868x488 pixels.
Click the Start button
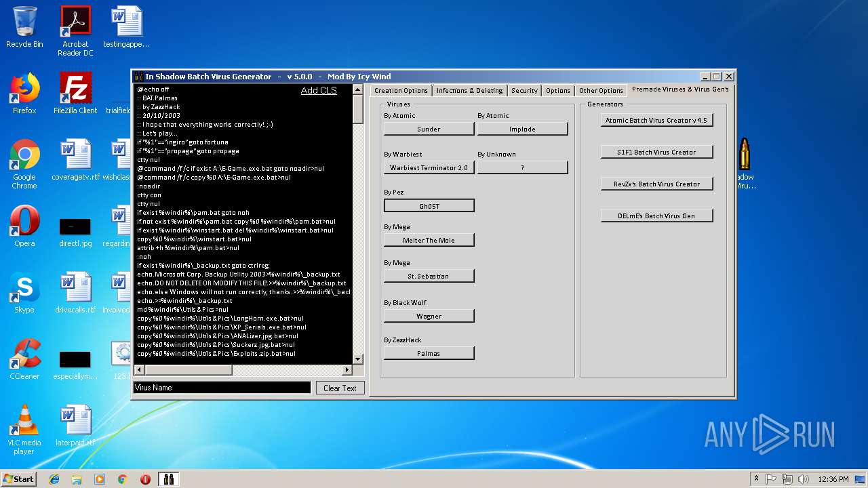tap(19, 479)
